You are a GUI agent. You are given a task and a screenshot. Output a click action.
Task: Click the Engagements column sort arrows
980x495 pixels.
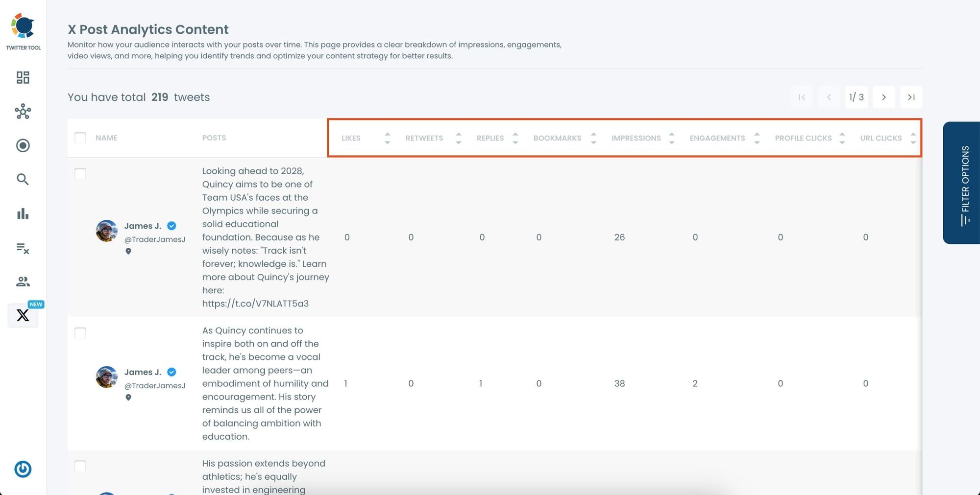point(758,138)
